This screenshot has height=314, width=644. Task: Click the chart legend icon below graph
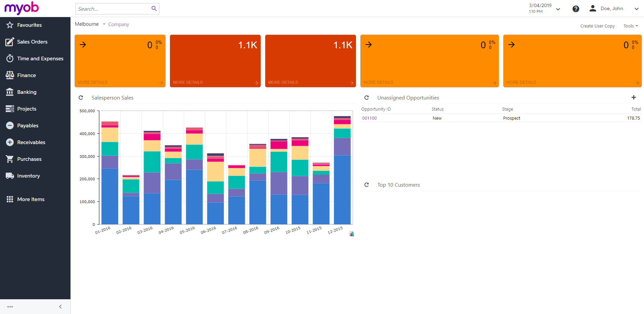tap(352, 234)
